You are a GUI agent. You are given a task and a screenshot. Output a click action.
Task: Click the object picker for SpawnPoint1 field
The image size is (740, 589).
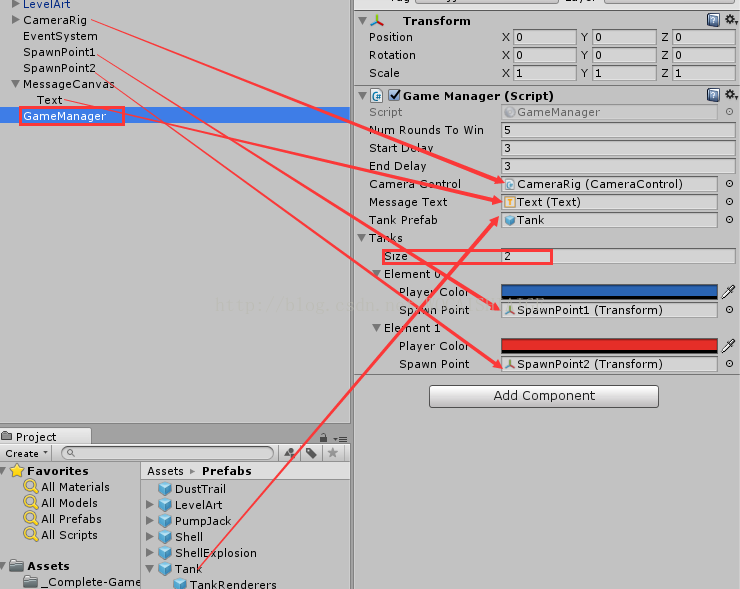point(730,310)
